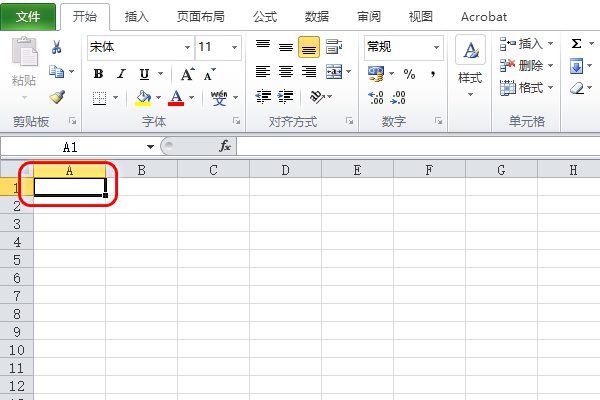Select the Format Painter brush

(57, 97)
